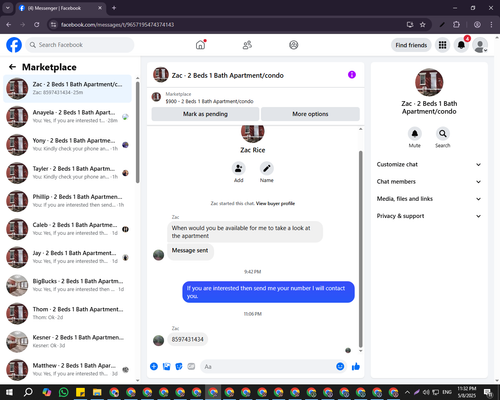This screenshot has height=400, width=500.
Task: Open Kesner conversation in list
Action: pos(67,342)
